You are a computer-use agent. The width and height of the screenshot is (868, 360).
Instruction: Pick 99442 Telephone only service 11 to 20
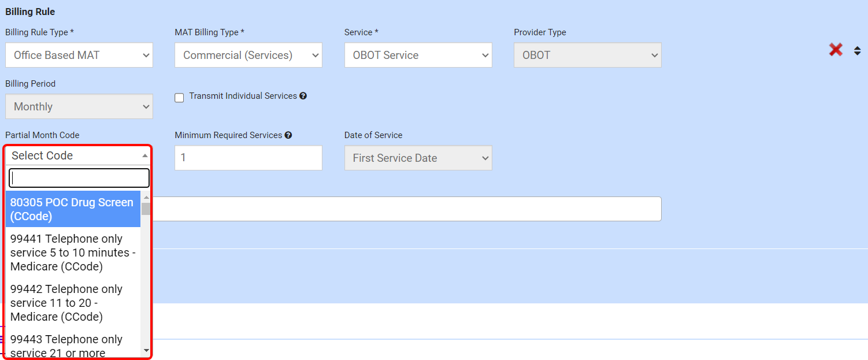tap(72, 303)
